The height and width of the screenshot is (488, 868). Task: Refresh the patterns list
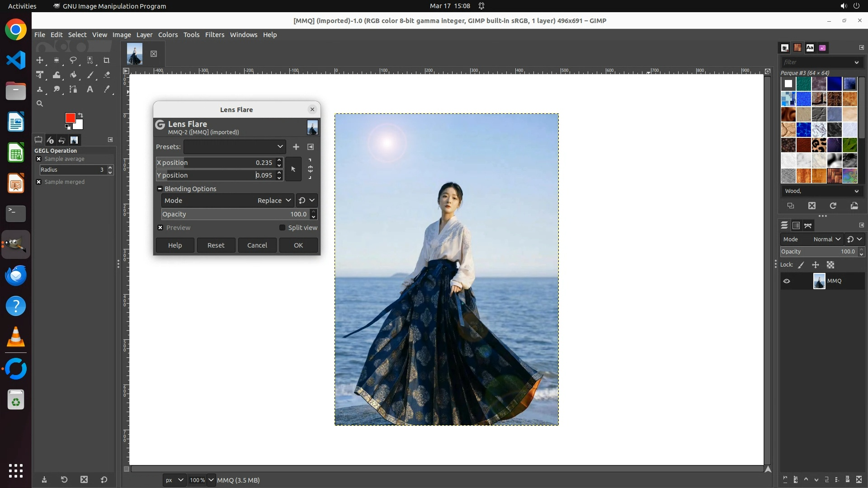833,206
